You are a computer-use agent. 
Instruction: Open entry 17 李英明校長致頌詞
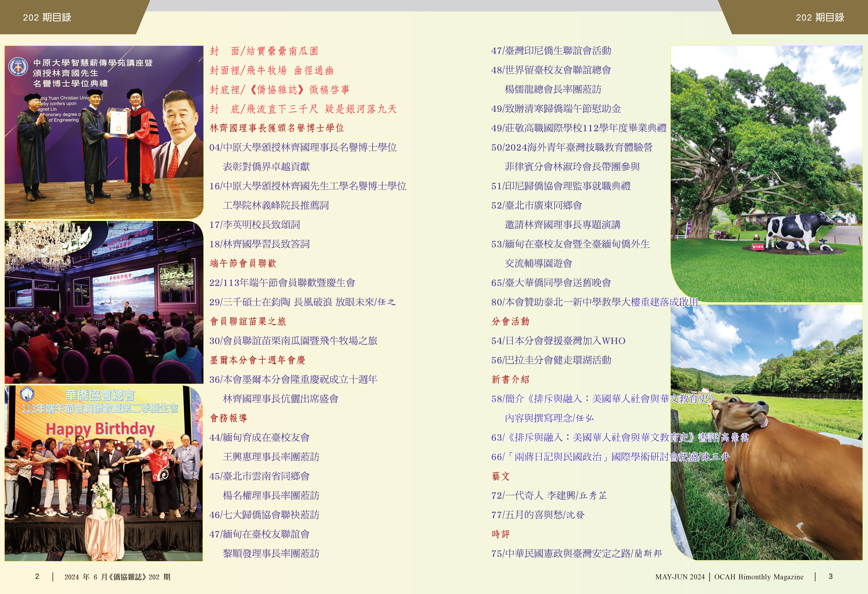click(x=254, y=225)
